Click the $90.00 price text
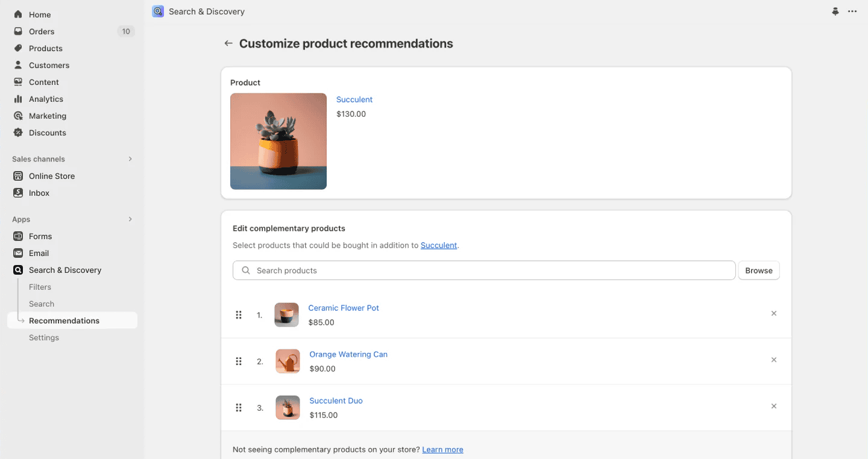868x459 pixels. (322, 369)
